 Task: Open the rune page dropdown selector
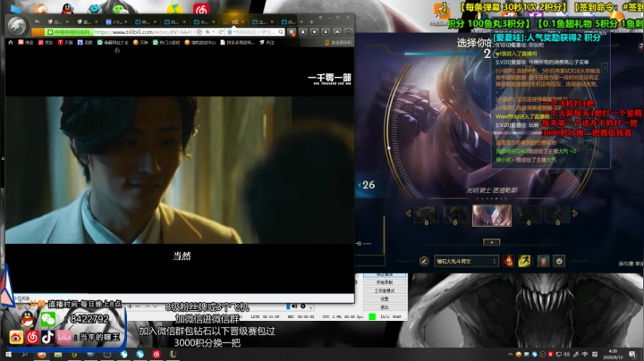click(466, 261)
